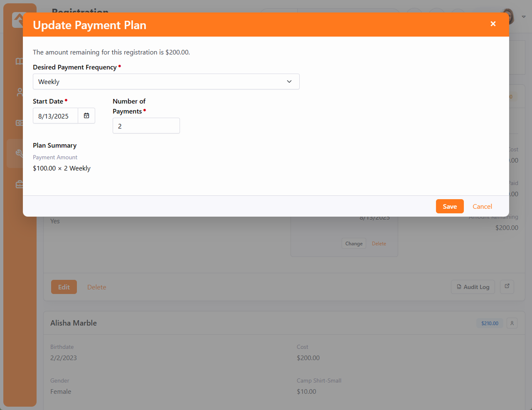
Task: Click the person icon next to $210.00
Action: 512,323
